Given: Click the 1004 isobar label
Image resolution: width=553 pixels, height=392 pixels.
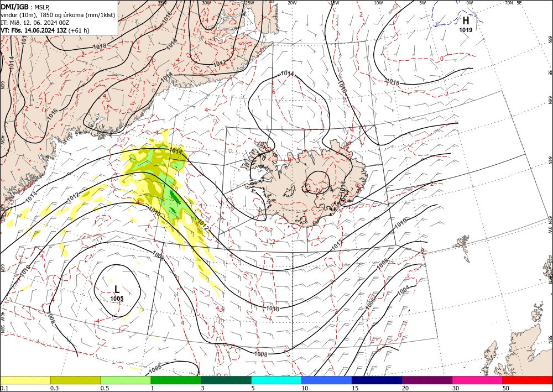Looking at the screenshot, I should [404, 291].
